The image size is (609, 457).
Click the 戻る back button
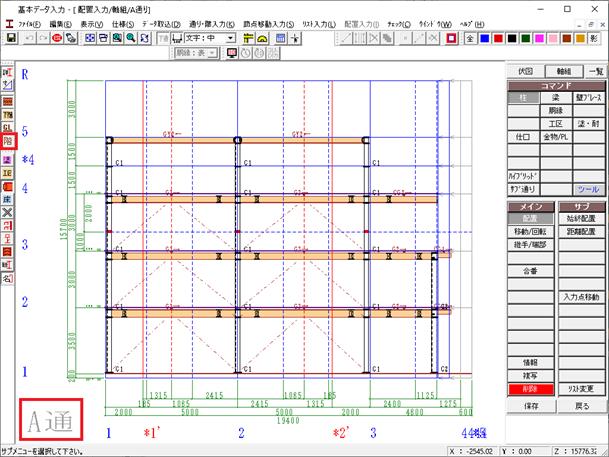[581, 406]
